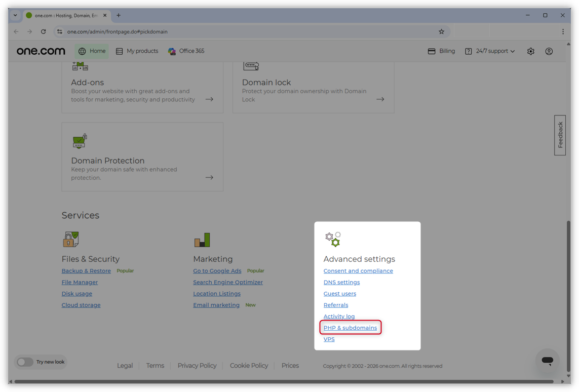The image size is (579, 392).
Task: Click the Office 365 icon
Action: tap(172, 51)
